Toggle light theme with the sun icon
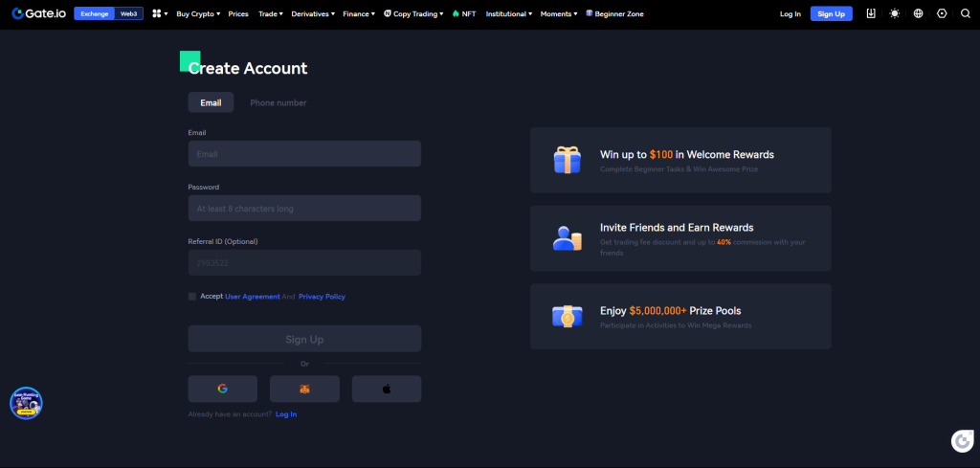This screenshot has width=980, height=468. tap(895, 13)
